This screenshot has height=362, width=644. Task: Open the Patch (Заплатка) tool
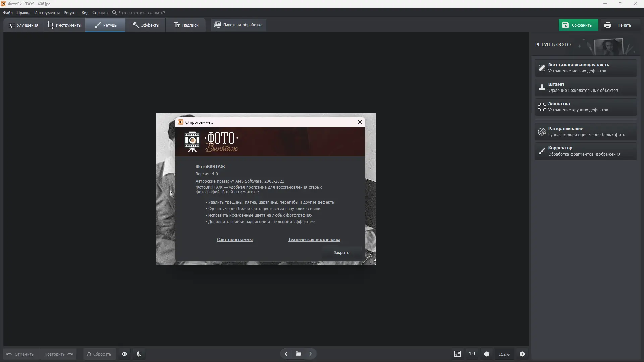586,107
